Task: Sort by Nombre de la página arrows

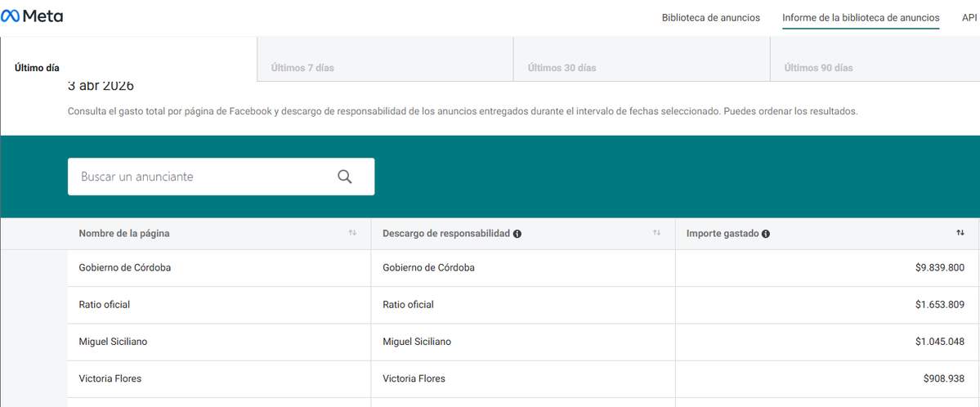Action: pos(352,233)
